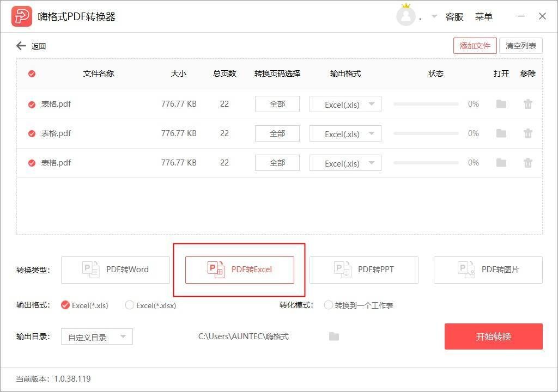558x392 pixels.
Task: Switch to the PDF转PPT conversion type
Action: click(363, 270)
